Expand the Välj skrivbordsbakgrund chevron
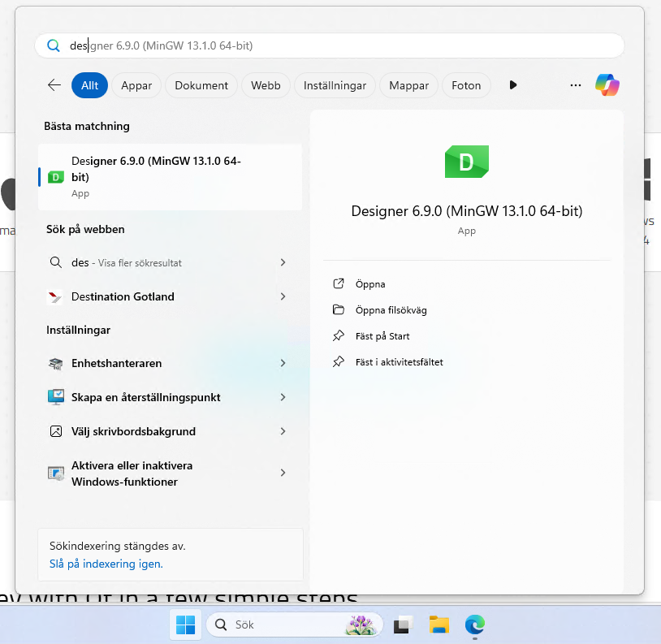 coord(283,431)
